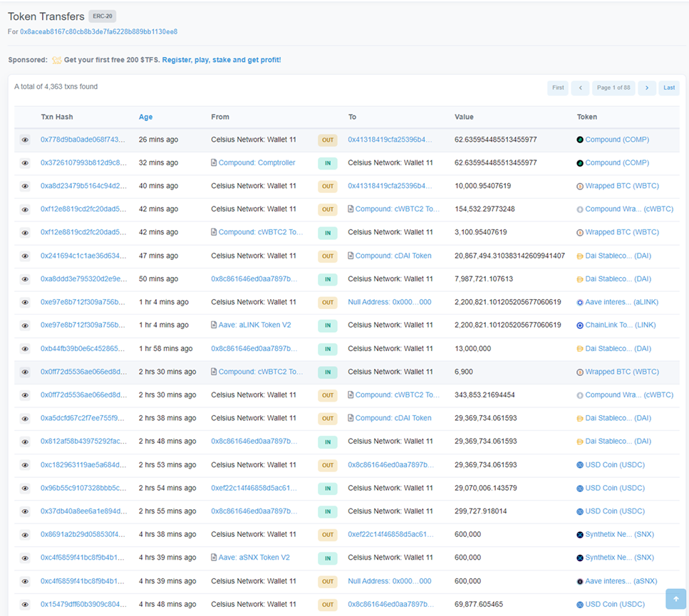Click the value 29,070,006.143579
Viewport: 689px width, 616px height.
(x=486, y=488)
